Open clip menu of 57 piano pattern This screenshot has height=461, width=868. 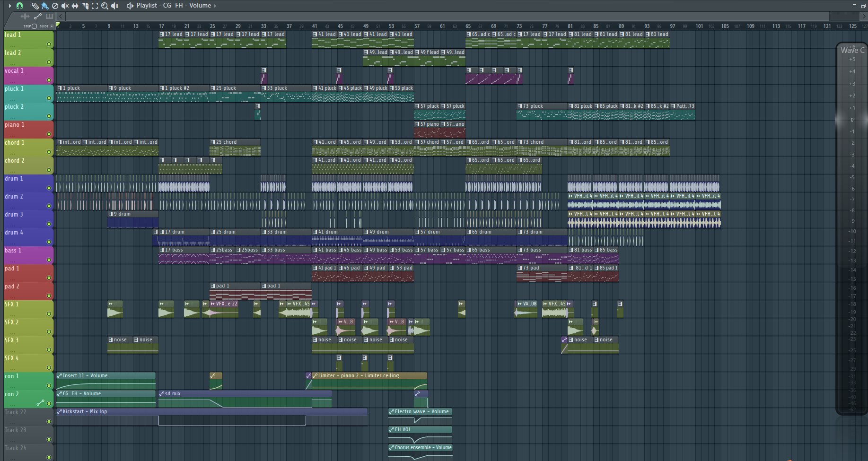point(417,124)
